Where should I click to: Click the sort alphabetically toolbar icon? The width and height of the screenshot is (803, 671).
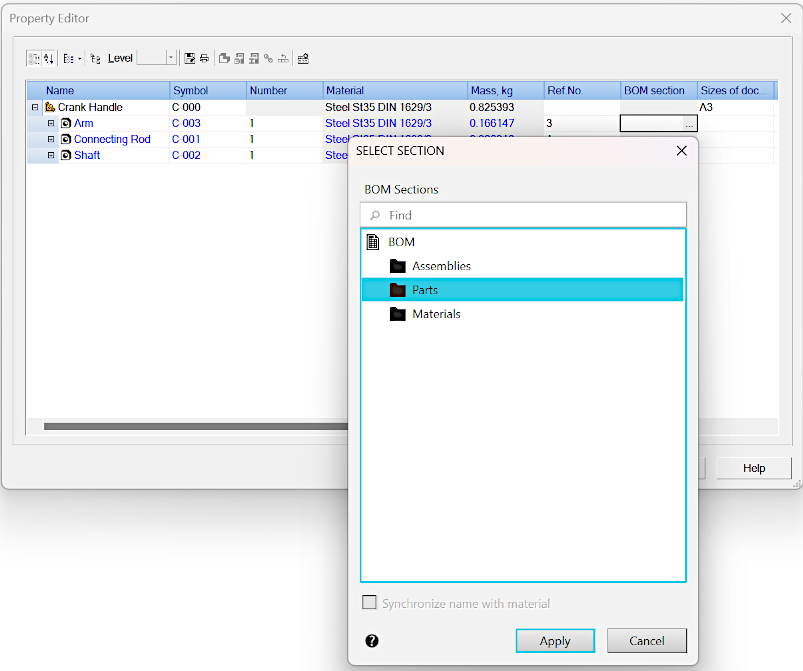coord(49,58)
